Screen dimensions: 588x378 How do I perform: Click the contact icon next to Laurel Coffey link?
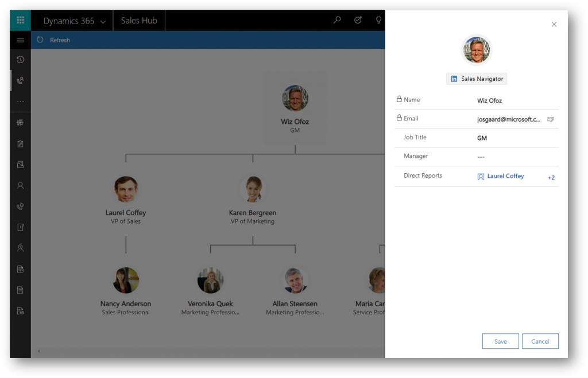tap(481, 177)
